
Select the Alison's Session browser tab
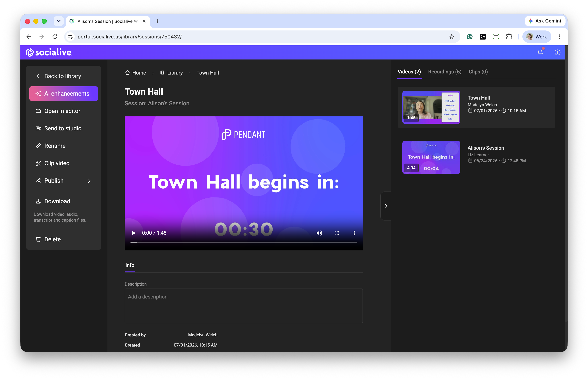coord(107,21)
